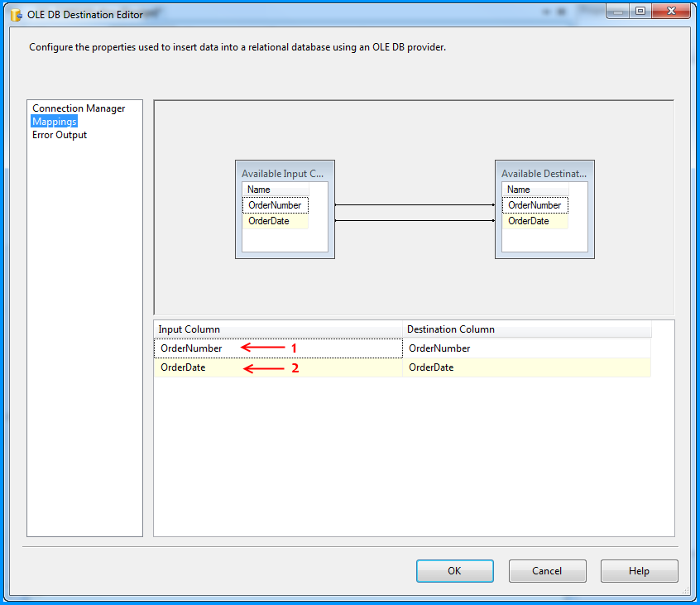Select the OrderNumber mapping line
Screen dimensions: 700x605
pos(415,205)
